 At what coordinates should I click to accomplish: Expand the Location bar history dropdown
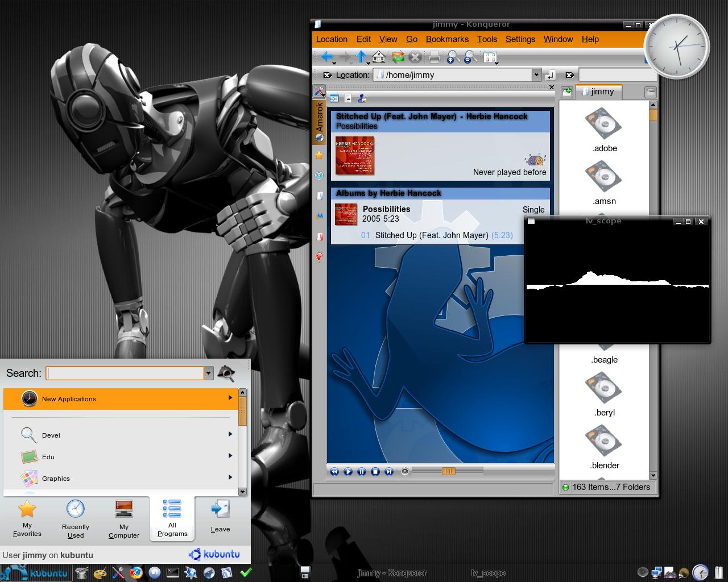pos(536,75)
